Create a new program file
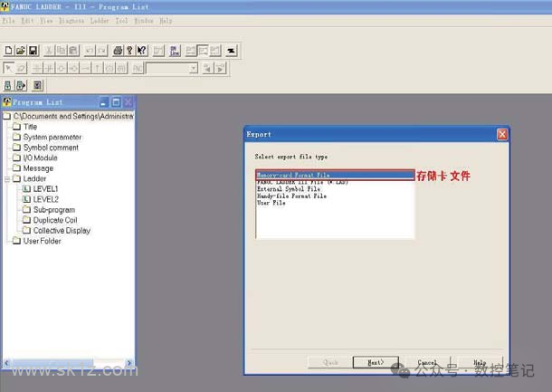Screen dimensions: 552x392 (8, 51)
